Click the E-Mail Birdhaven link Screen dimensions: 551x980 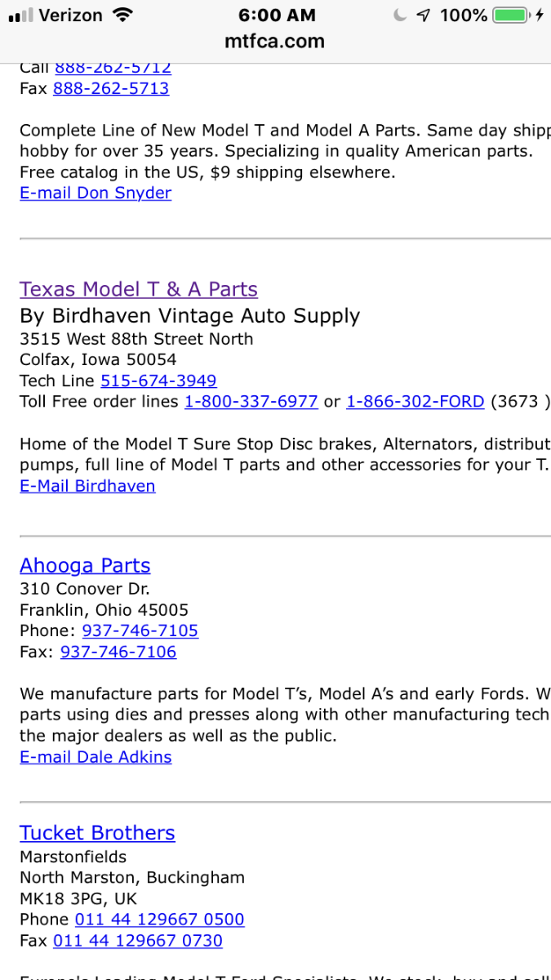pos(87,486)
